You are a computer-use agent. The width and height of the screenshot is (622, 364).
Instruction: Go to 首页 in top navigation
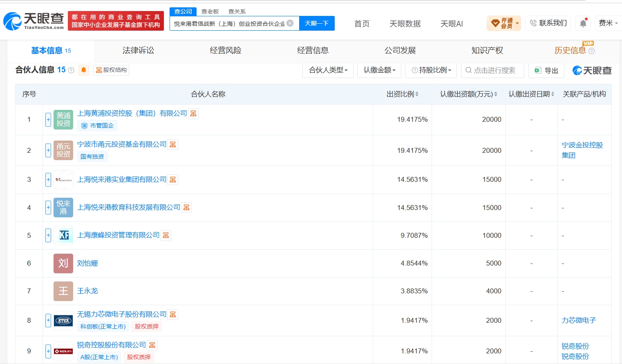pos(362,24)
